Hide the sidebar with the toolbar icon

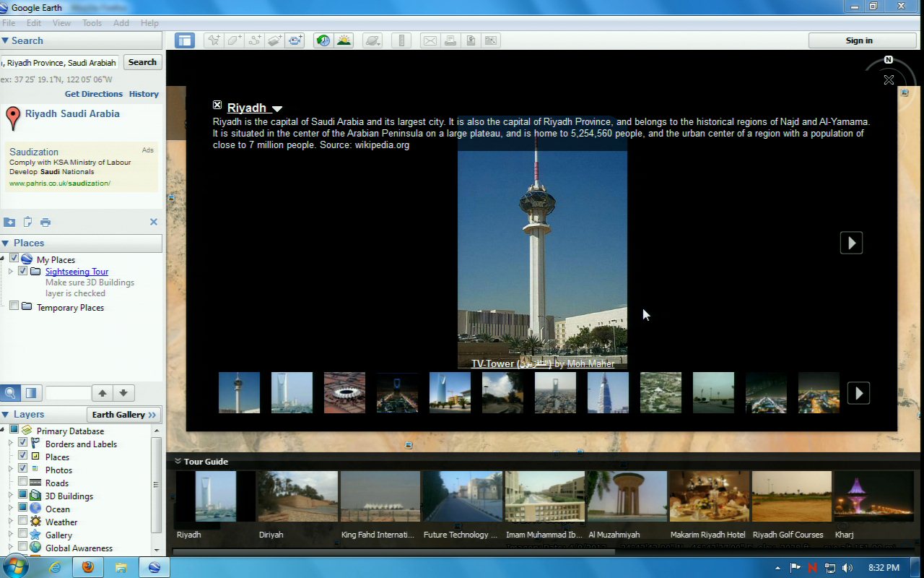[x=185, y=40]
